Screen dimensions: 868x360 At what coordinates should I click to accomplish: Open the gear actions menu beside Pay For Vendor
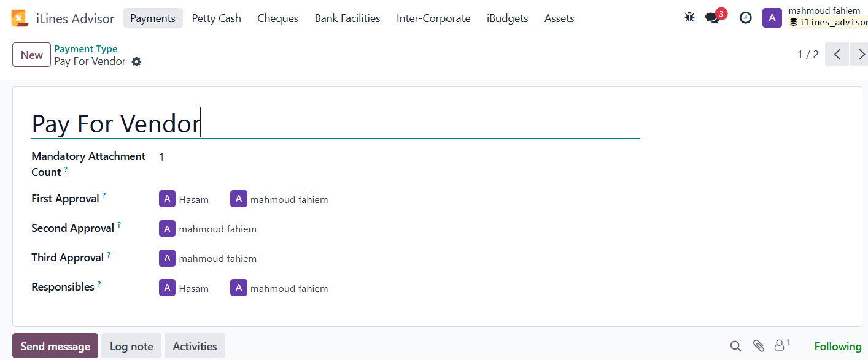pyautogui.click(x=136, y=61)
